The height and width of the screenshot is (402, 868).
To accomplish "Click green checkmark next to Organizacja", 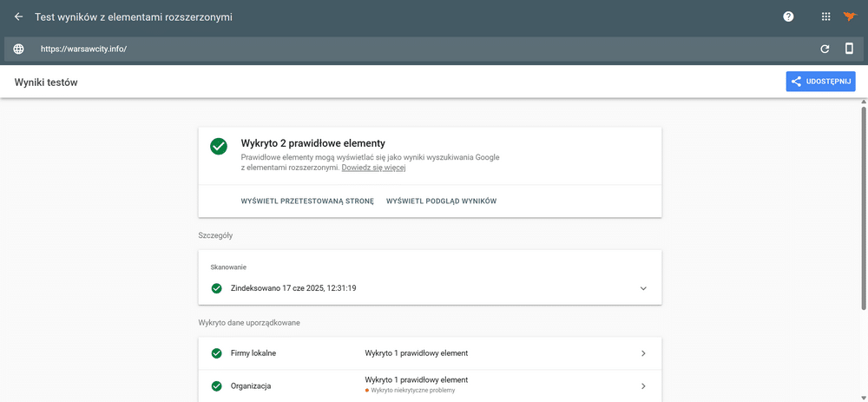I will point(216,386).
